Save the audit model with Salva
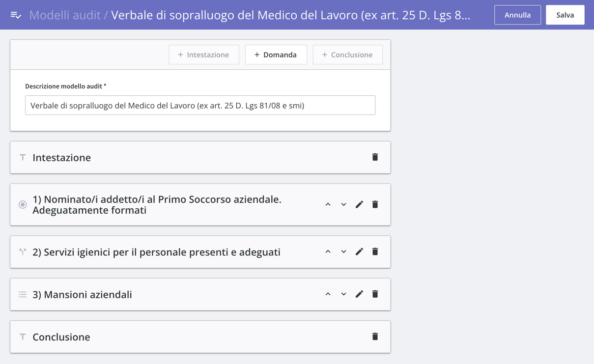The height and width of the screenshot is (364, 594). [565, 15]
